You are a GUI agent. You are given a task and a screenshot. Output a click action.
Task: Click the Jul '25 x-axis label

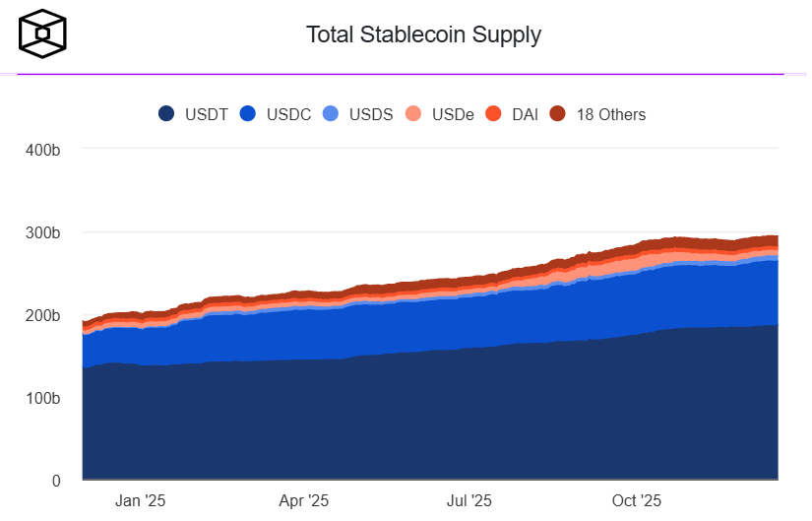click(x=469, y=500)
